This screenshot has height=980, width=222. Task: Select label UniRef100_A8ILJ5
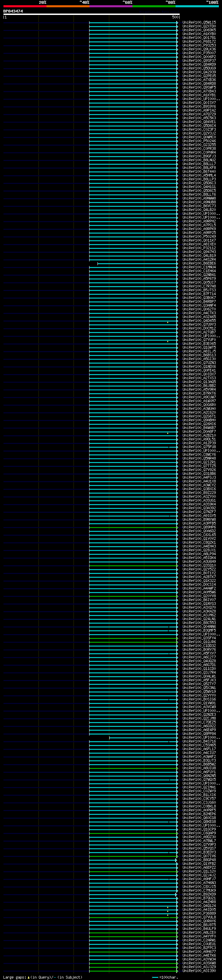tap(199, 351)
